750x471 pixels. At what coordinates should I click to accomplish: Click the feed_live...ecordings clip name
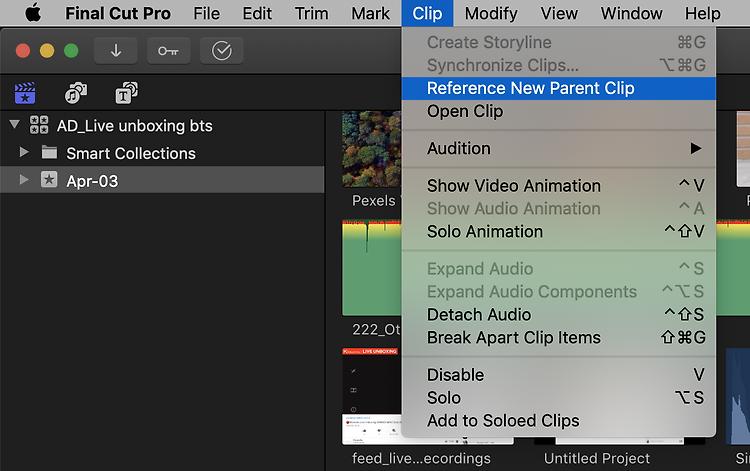pos(421,458)
